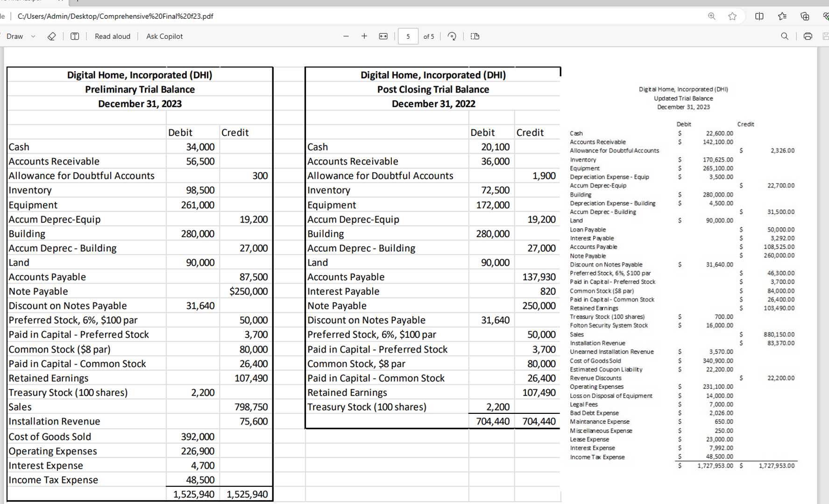Click updated Sales value 880,150.00
The height and width of the screenshot is (504, 829).
[779, 334]
